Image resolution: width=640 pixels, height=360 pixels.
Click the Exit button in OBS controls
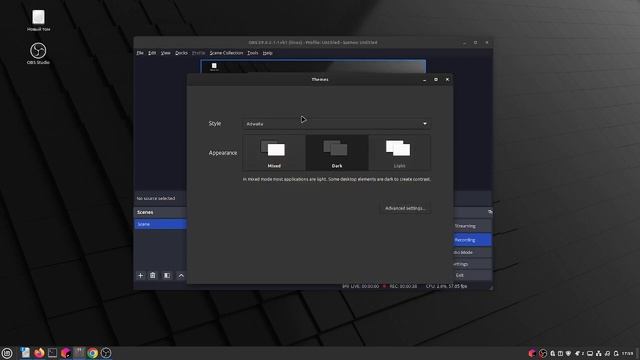coord(472,276)
